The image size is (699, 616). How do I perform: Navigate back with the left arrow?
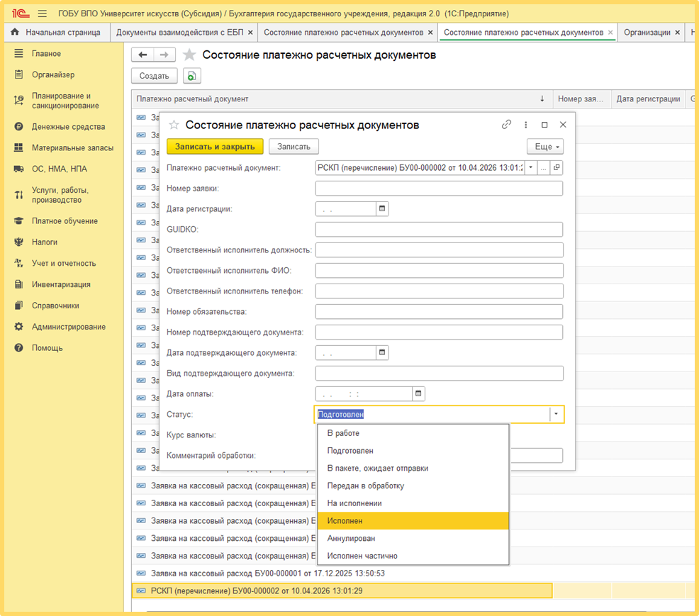click(x=142, y=55)
